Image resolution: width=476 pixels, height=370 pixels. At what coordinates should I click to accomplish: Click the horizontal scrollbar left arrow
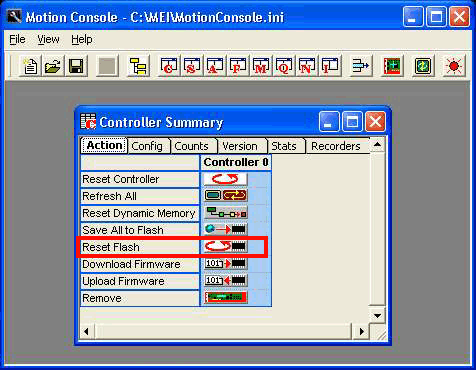87,331
